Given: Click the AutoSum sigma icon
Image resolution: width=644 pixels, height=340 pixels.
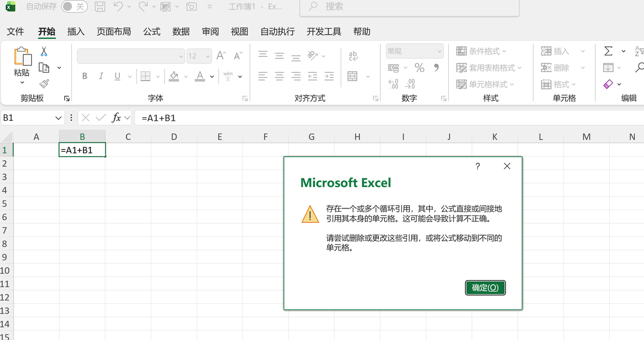Looking at the screenshot, I should [608, 51].
